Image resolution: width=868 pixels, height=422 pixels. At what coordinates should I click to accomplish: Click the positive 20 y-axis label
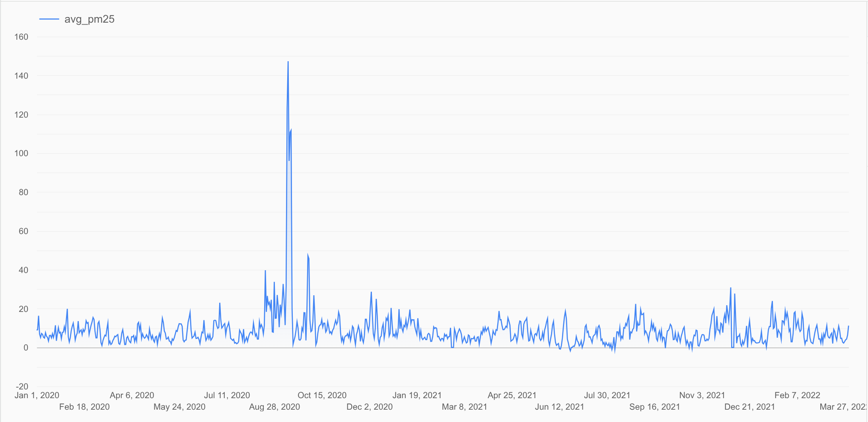point(23,309)
